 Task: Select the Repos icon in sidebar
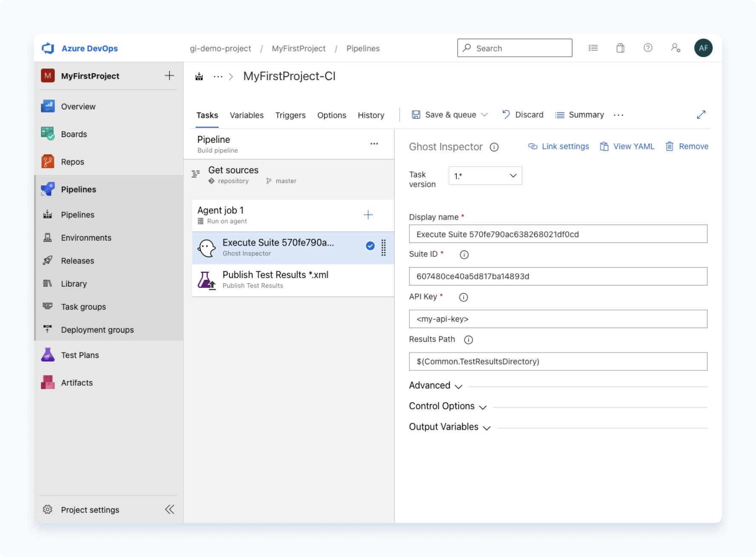[x=48, y=161]
